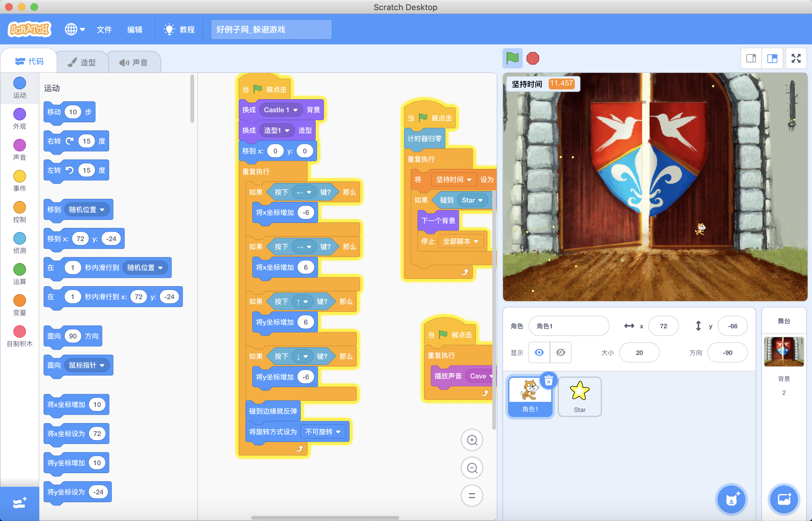Select the 变量 variables category
812x521 pixels.
pos(20,306)
